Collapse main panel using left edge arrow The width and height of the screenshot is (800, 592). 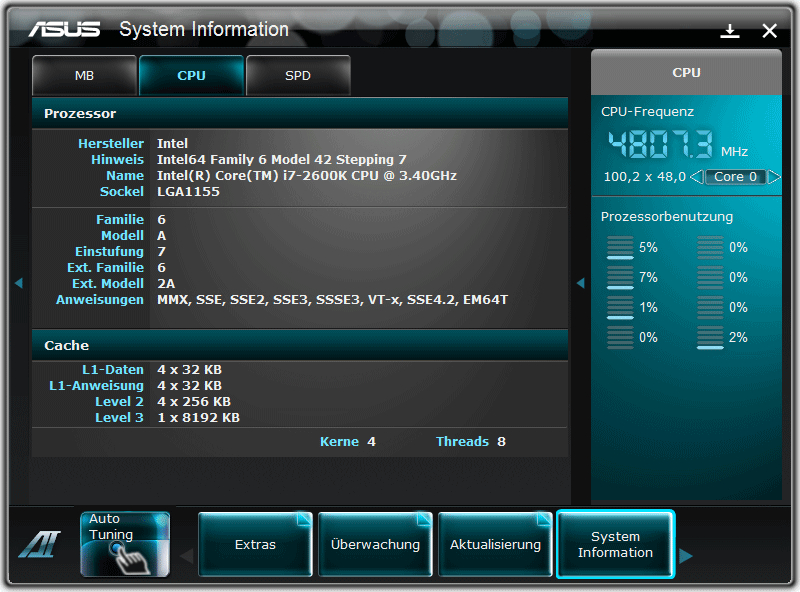click(x=19, y=283)
